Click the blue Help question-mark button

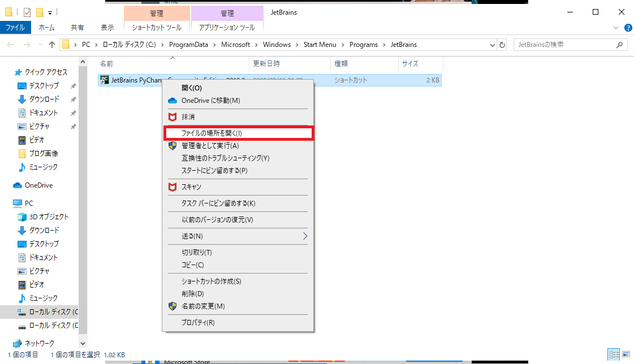628,27
